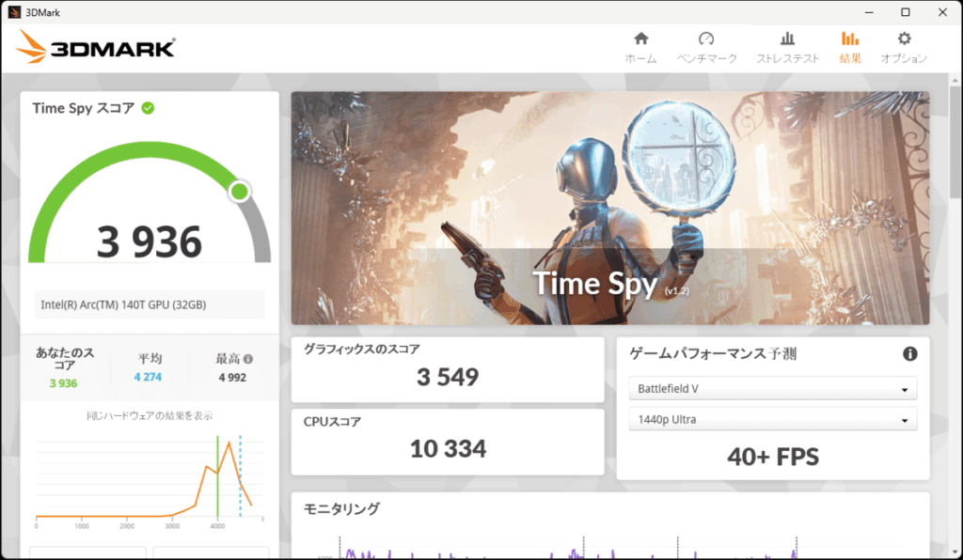Click the 同じハードウェアの結果を表示 link
The height and width of the screenshot is (560, 963).
150,416
